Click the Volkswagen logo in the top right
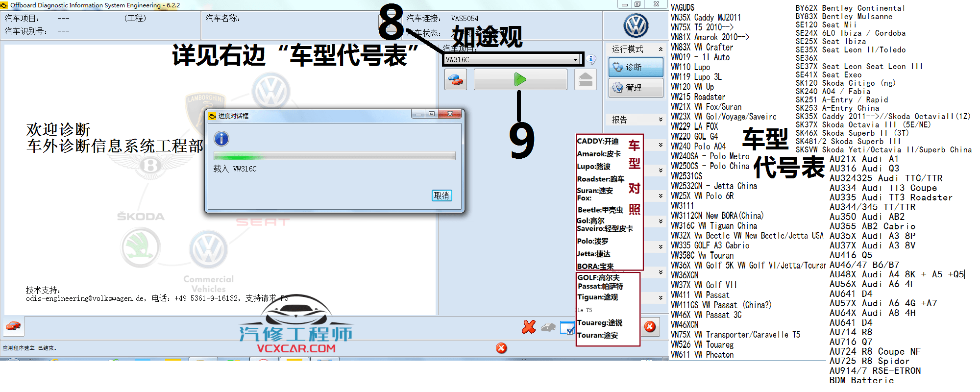This screenshot has width=980, height=392. point(636,26)
